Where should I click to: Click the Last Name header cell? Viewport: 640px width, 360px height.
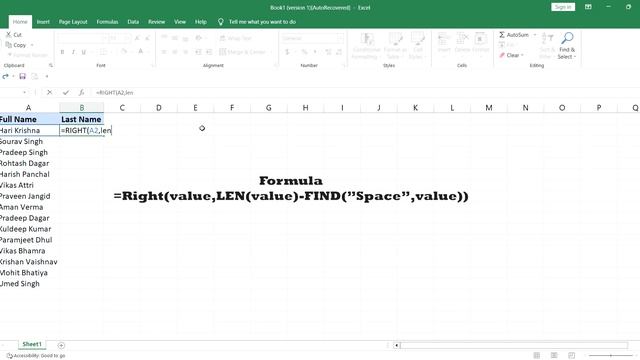pyautogui.click(x=82, y=119)
